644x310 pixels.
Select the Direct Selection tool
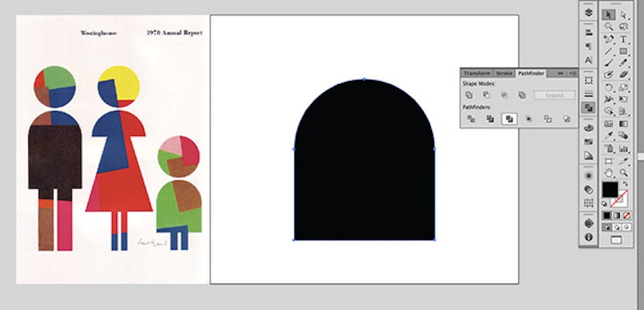coord(624,15)
